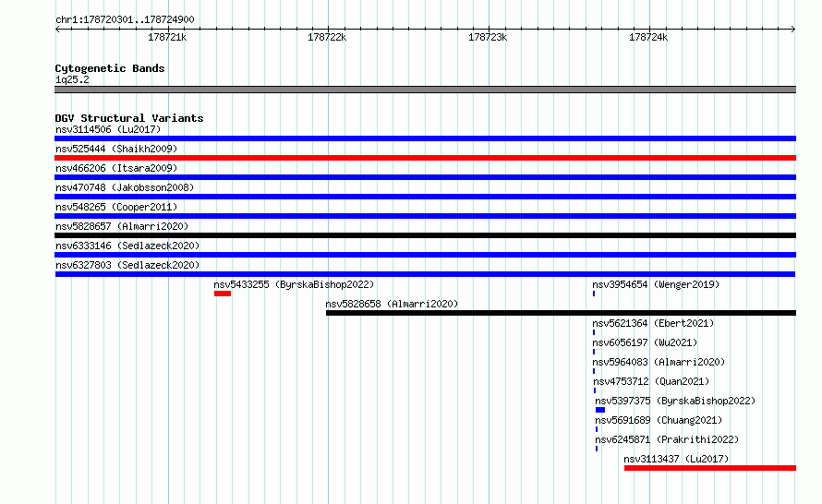
Task: Click the 178723k ruler label
Action: point(488,37)
